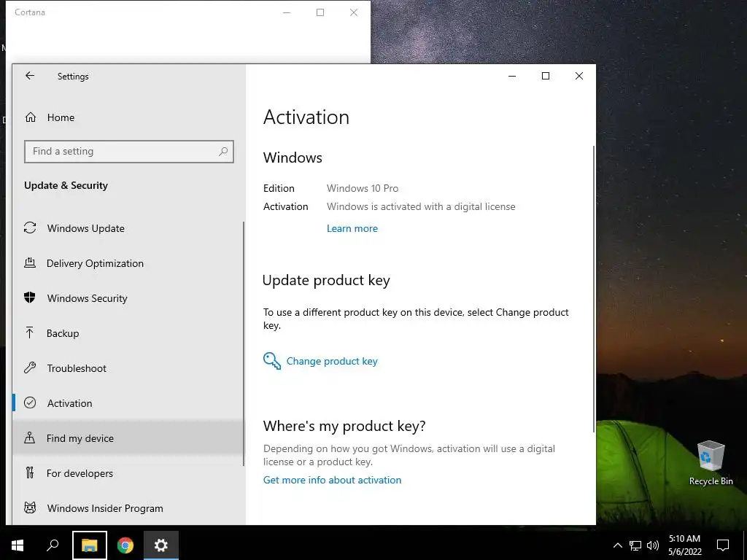Select Activation in the sidebar
Image resolution: width=747 pixels, height=560 pixels.
click(128, 403)
